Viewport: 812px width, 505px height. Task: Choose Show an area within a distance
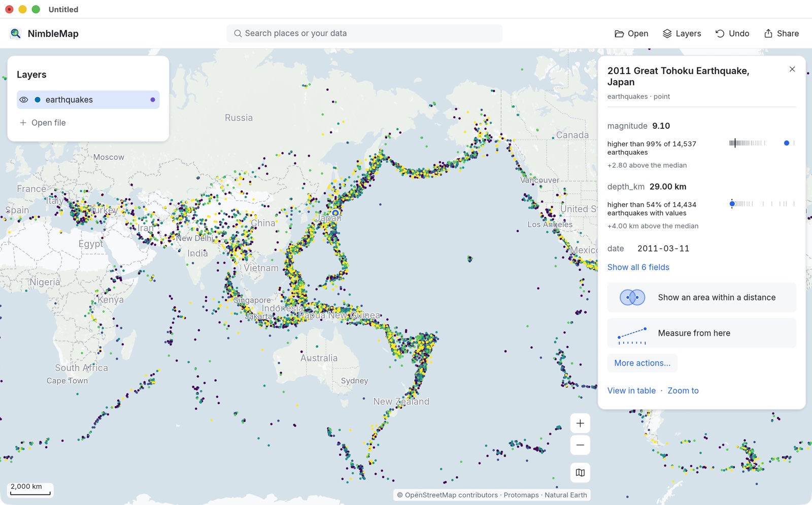[702, 298]
